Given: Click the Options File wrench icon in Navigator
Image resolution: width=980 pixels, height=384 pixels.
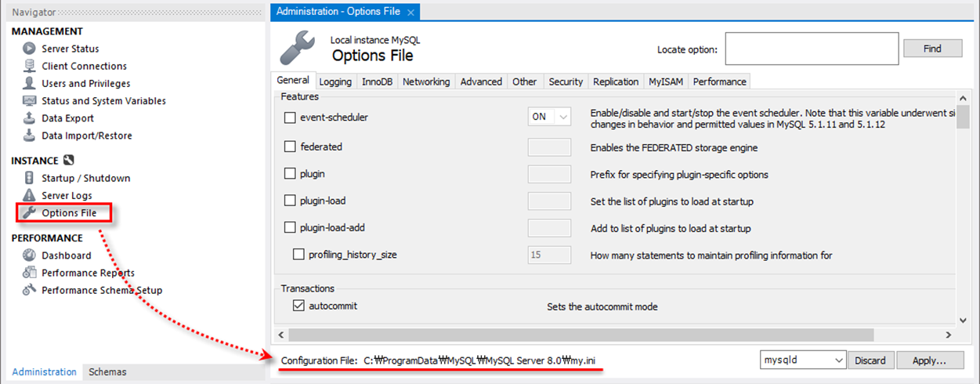Looking at the screenshot, I should [29, 212].
